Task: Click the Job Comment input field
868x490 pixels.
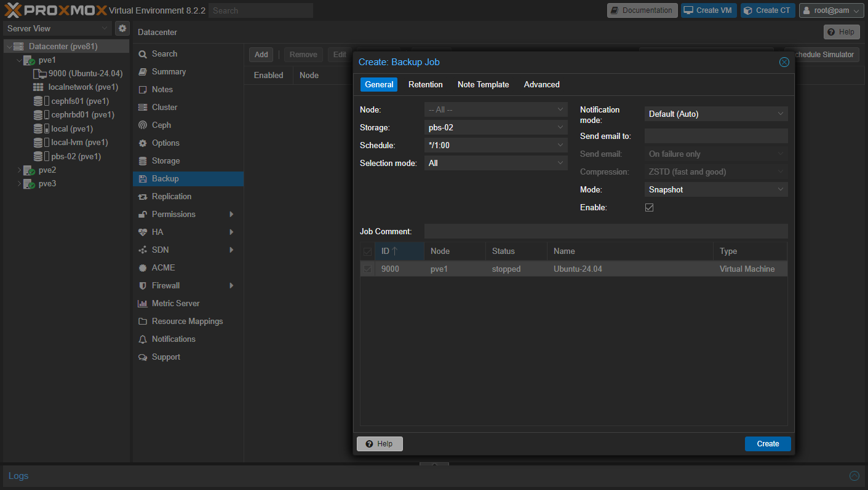Action: coord(606,231)
